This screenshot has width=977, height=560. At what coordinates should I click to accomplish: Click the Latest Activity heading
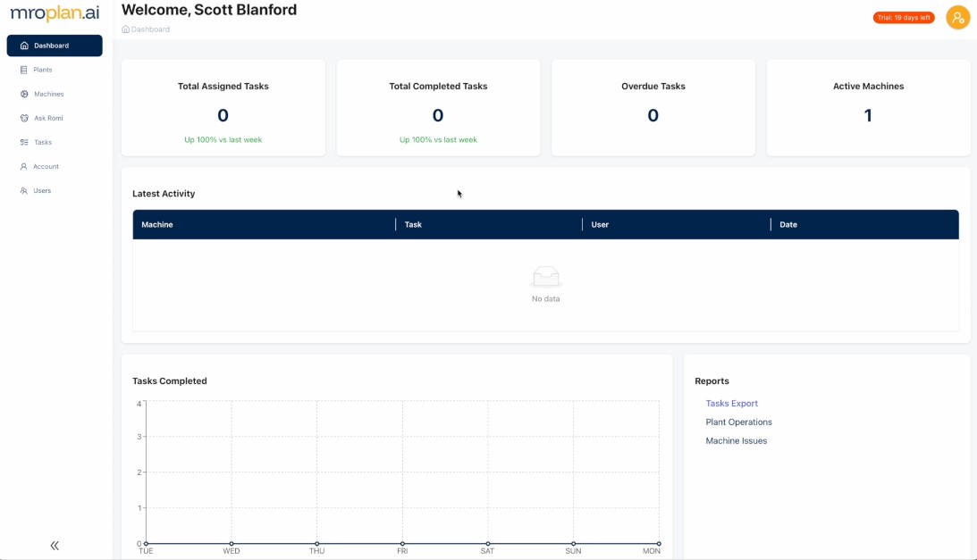pos(164,194)
